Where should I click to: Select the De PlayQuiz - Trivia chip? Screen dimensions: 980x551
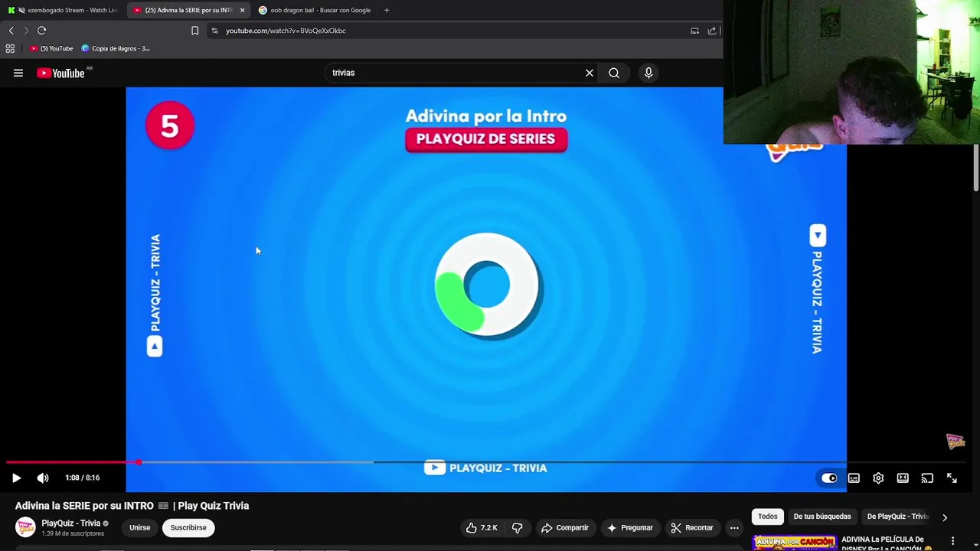point(897,517)
